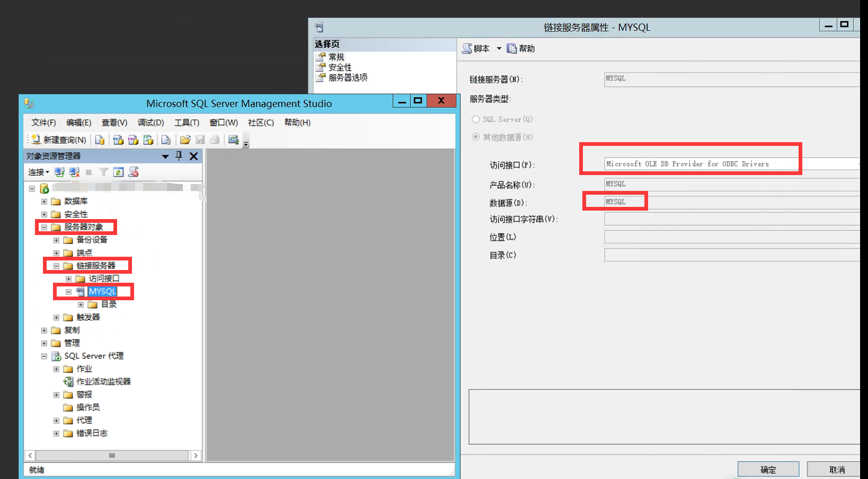
Task: Open the Connect (连接) dropdown in Object Explorer
Action: (x=39, y=172)
